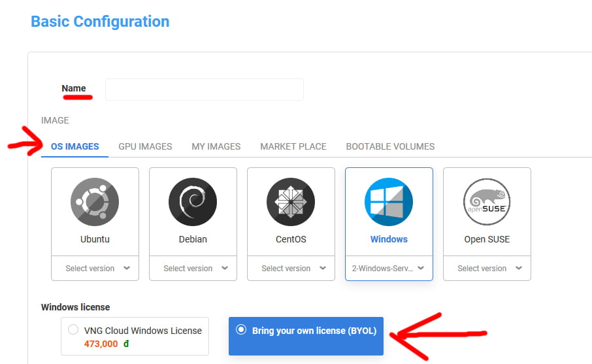Expand the Open SUSE version dropdown

[487, 269]
